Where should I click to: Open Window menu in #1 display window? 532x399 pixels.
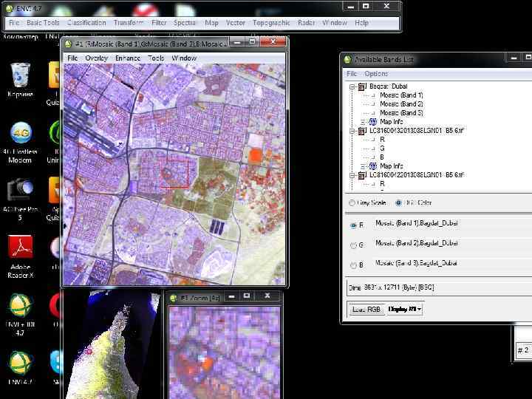pyautogui.click(x=184, y=58)
